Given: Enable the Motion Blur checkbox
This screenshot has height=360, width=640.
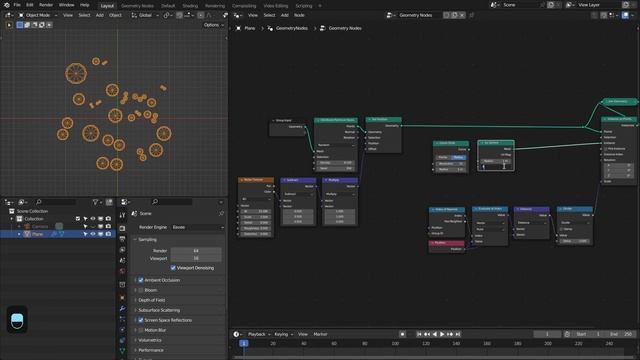Looking at the screenshot, I should coord(141,330).
